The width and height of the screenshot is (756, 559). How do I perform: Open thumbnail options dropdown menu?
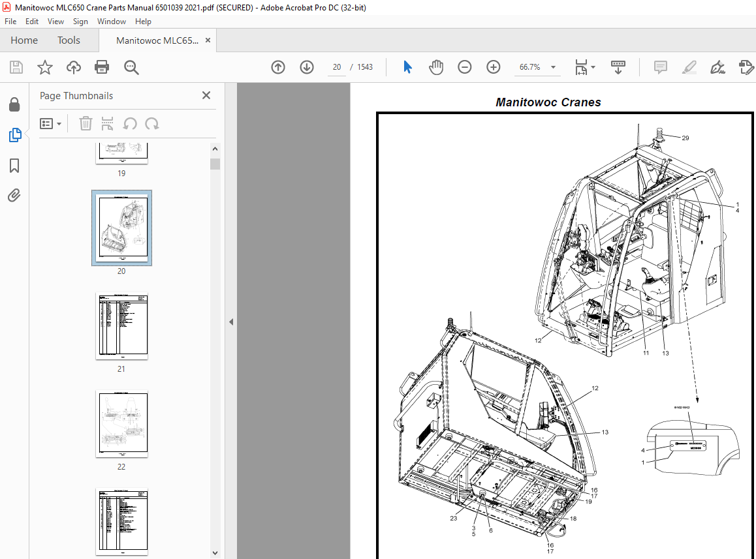pyautogui.click(x=51, y=124)
